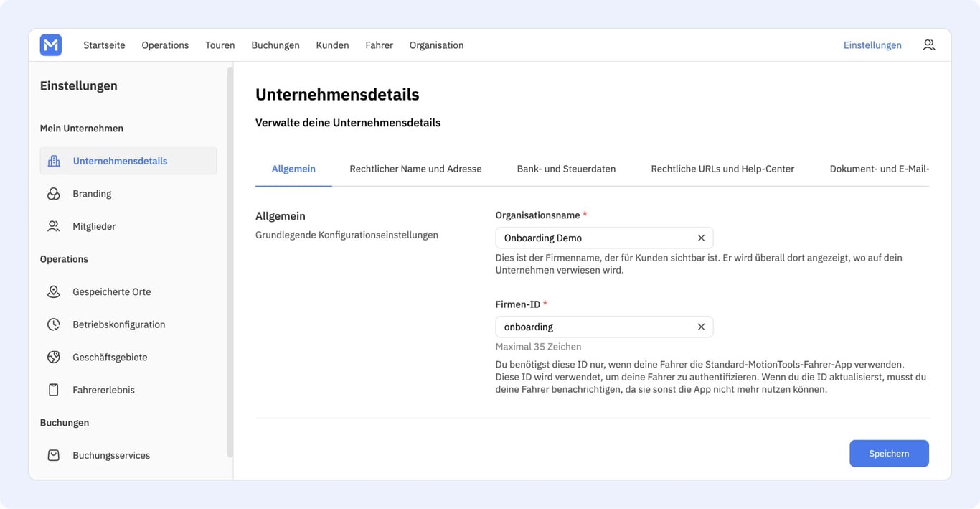Click the MotionTools logo icon
980x509 pixels.
pyautogui.click(x=51, y=45)
